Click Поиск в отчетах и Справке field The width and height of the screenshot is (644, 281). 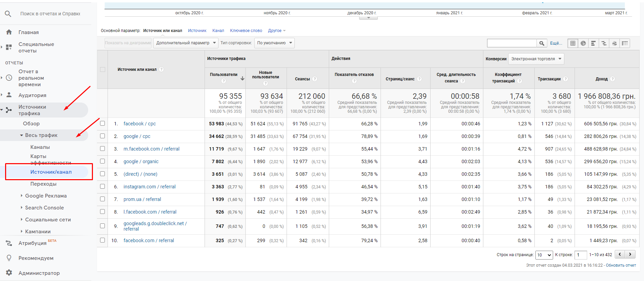tap(50, 14)
